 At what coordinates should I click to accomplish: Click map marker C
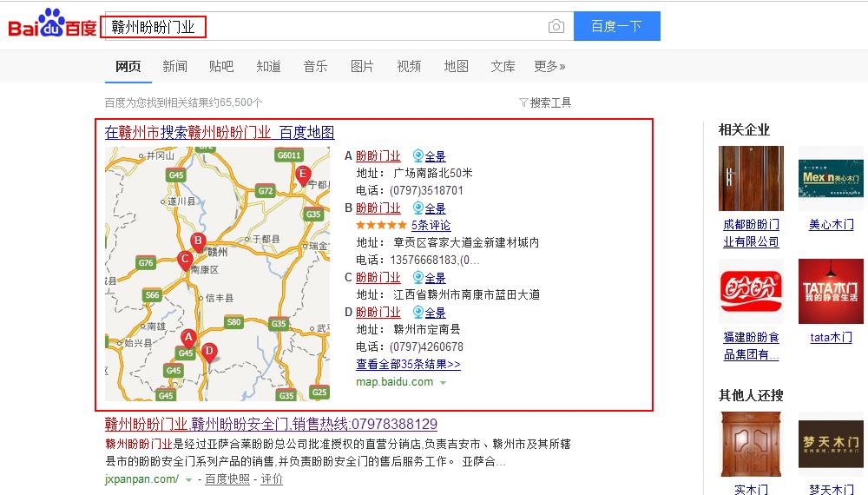pos(185,261)
